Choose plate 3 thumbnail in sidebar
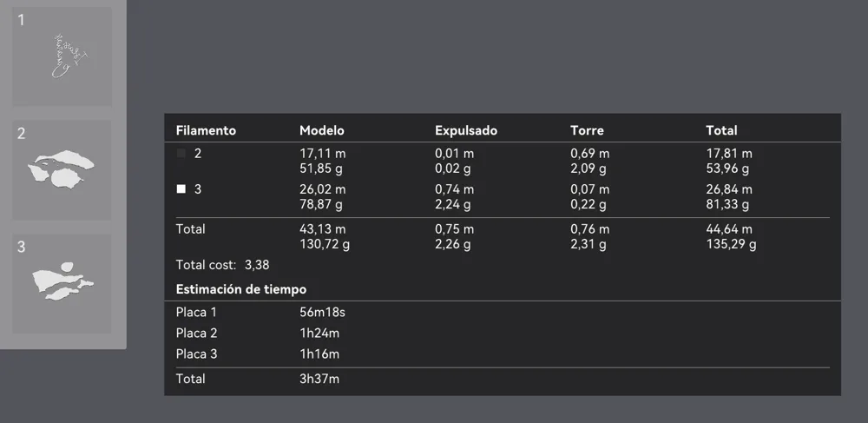The height and width of the screenshot is (423, 868). click(62, 283)
